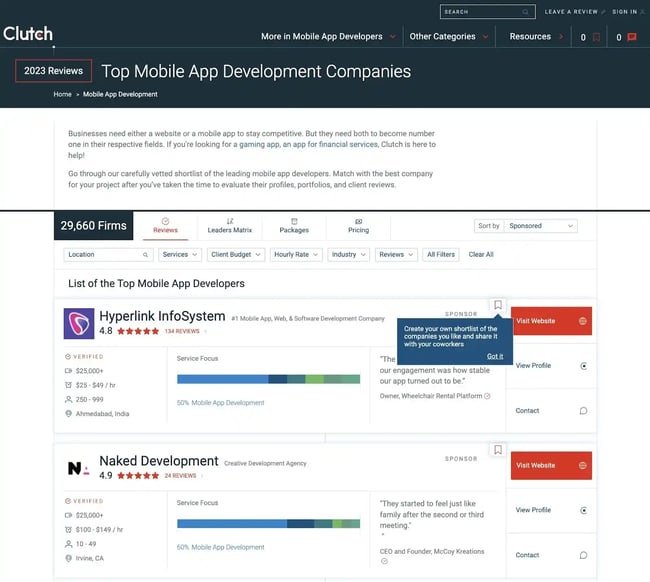Screen dimensions: 650x582
Task: Switch to the Leaders Matrix tab
Action: click(x=230, y=225)
